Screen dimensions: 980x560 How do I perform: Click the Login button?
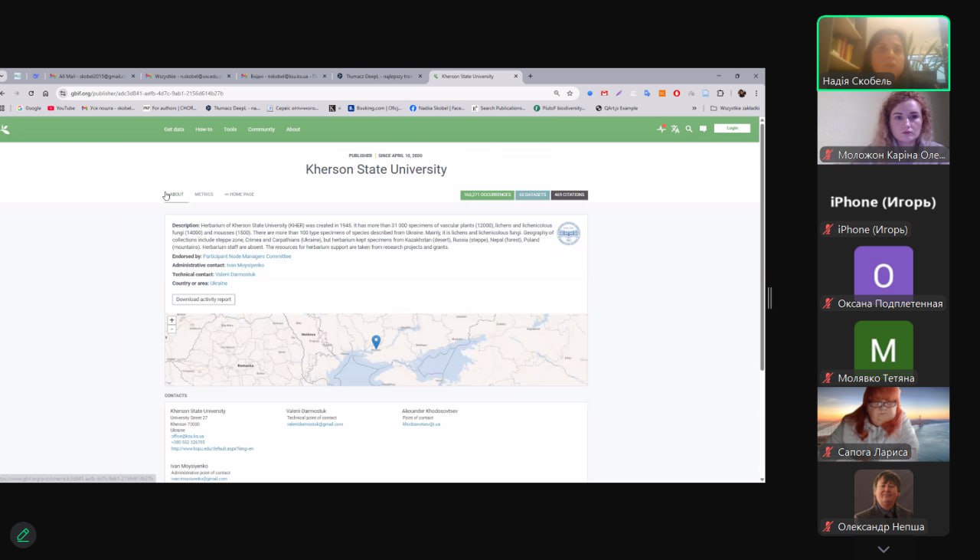click(x=732, y=128)
